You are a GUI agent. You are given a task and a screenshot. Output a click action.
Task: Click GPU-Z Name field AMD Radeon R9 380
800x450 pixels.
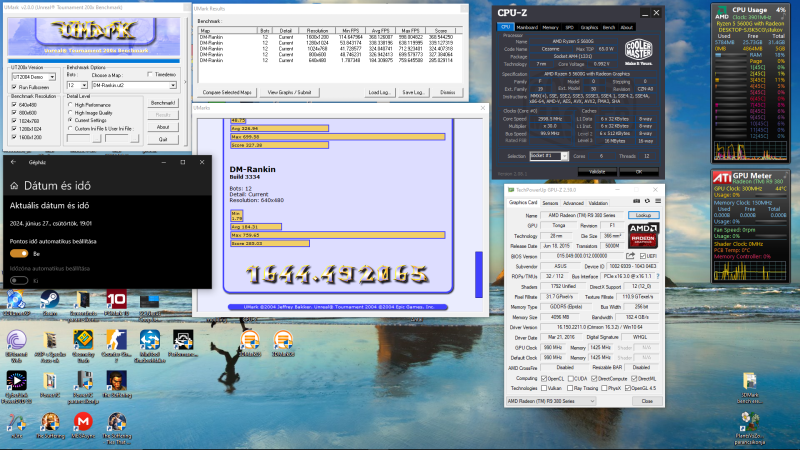582,215
